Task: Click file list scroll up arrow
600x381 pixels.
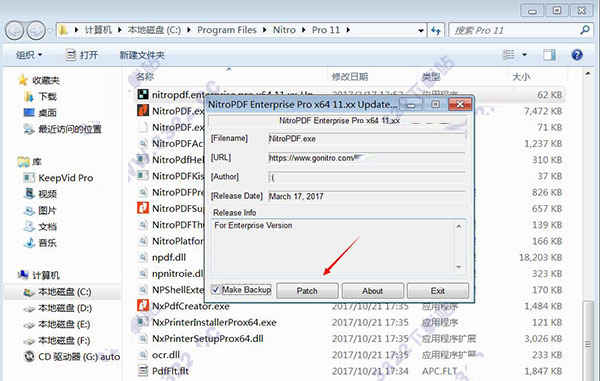Action: pos(588,73)
